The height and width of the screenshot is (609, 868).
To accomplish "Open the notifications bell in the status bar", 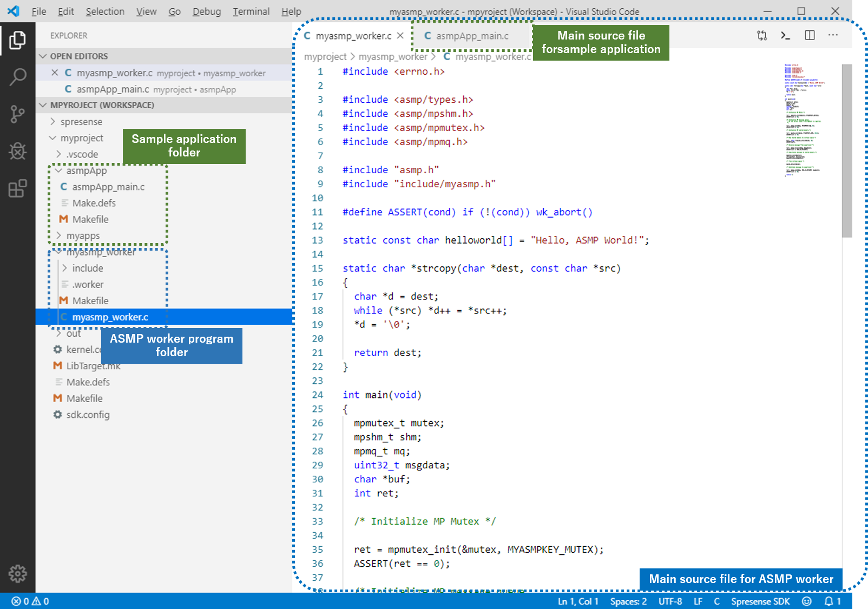I will point(828,601).
